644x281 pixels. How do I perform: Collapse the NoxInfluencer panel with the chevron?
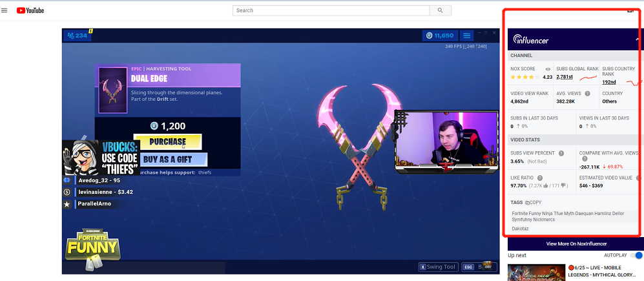pos(638,39)
